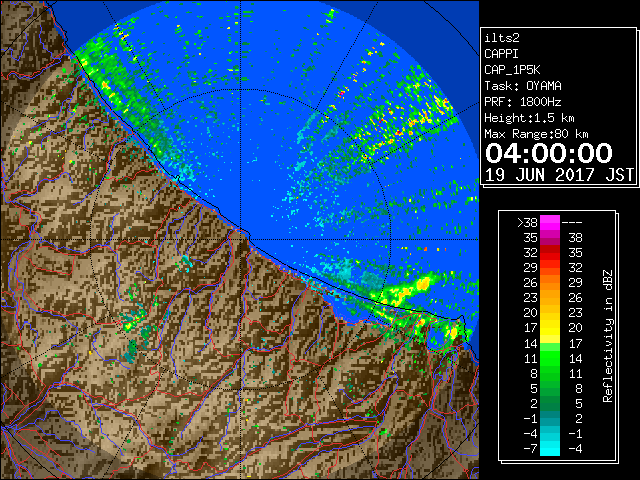
Task: Click the 'ilts2' product label
Action: click(502, 38)
